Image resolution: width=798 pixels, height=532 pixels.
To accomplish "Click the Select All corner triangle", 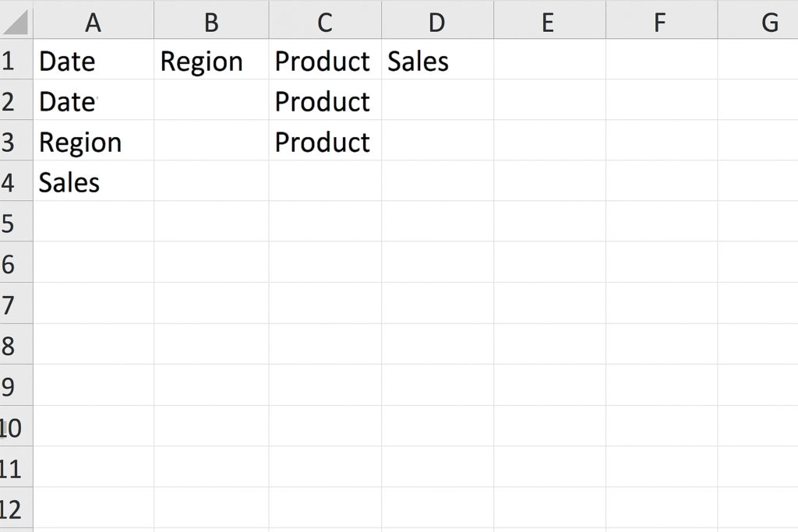I will 16,21.
